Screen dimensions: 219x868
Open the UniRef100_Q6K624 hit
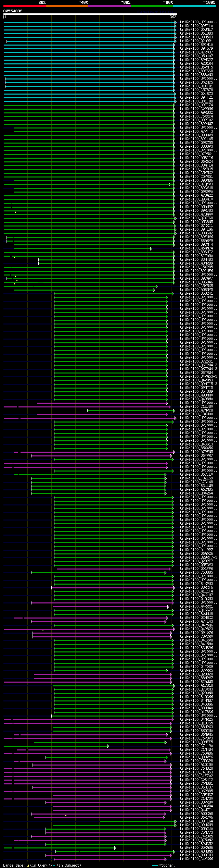coord(196,161)
